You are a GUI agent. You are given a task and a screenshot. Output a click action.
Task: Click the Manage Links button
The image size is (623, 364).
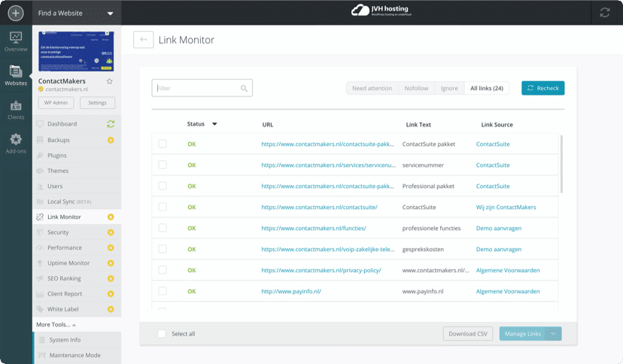coord(523,334)
